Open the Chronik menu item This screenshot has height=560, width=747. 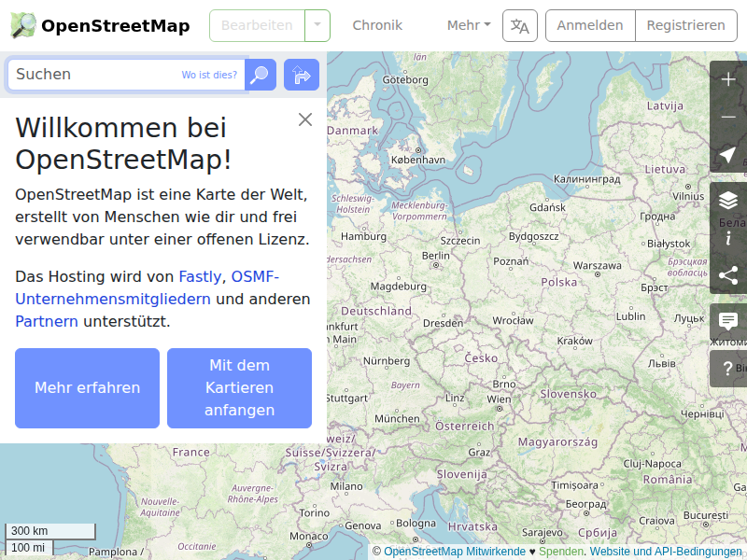coord(377,25)
